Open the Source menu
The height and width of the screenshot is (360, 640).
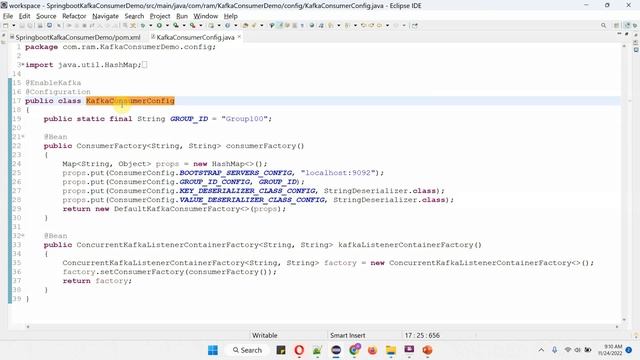pyautogui.click(x=46, y=16)
